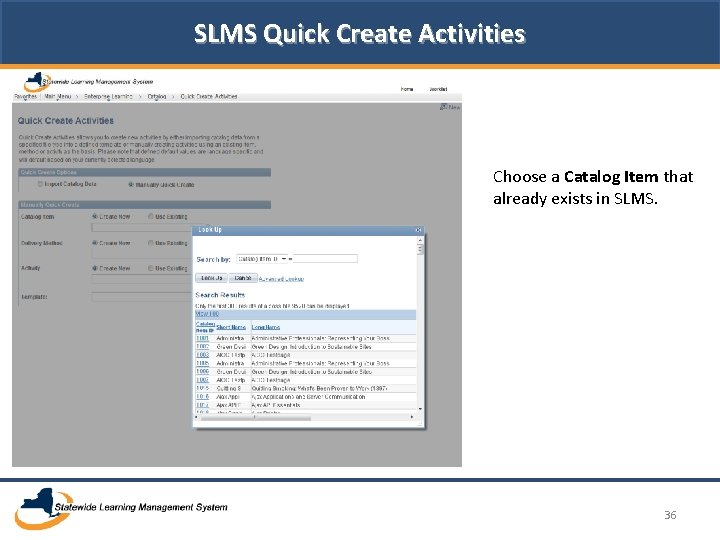The width and height of the screenshot is (720, 540).
Task: Sort by Long Name column
Action: tap(265, 327)
